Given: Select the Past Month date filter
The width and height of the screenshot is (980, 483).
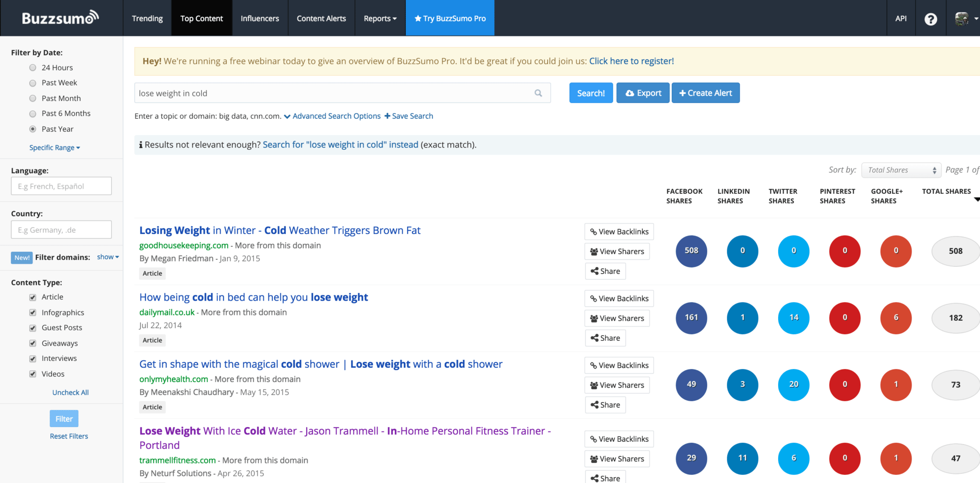Looking at the screenshot, I should pos(33,98).
